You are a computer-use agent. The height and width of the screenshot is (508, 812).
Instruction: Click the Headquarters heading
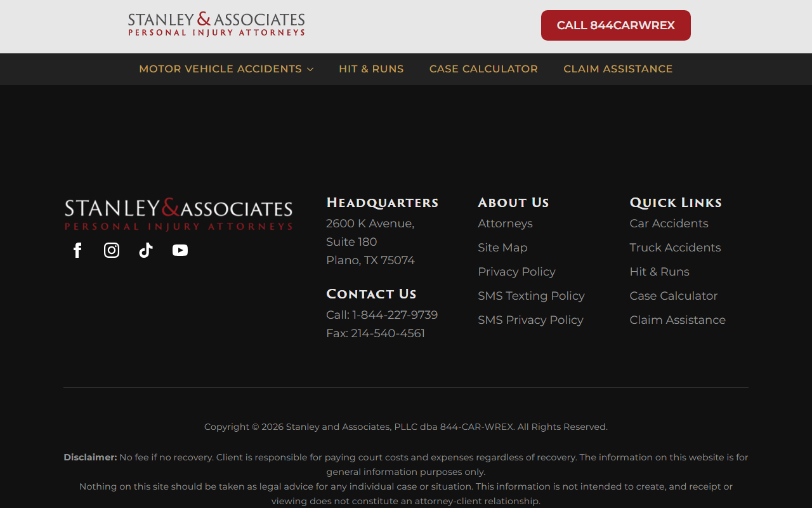point(383,203)
